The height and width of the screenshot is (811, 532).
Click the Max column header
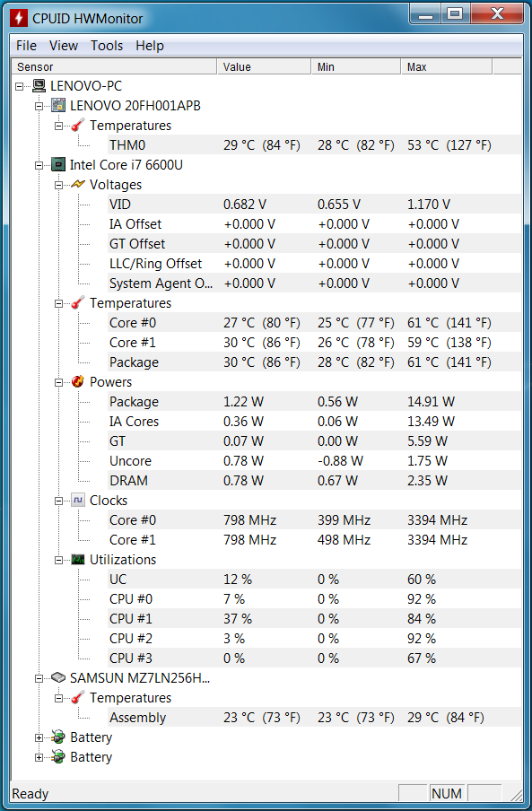pyautogui.click(x=446, y=66)
